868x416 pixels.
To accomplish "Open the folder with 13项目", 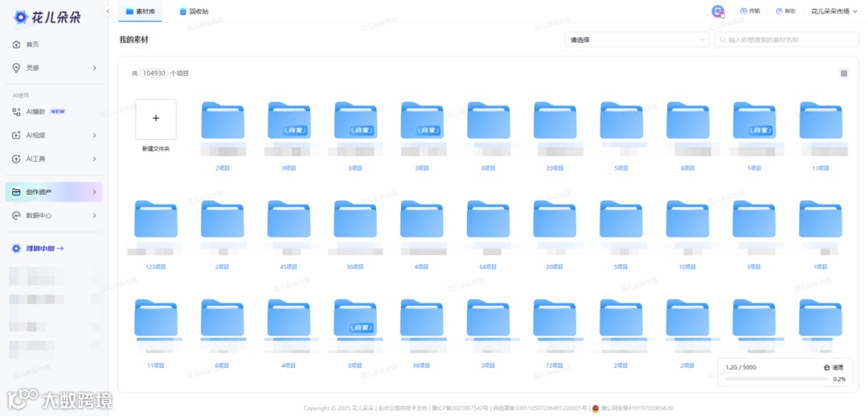I will coord(821,120).
